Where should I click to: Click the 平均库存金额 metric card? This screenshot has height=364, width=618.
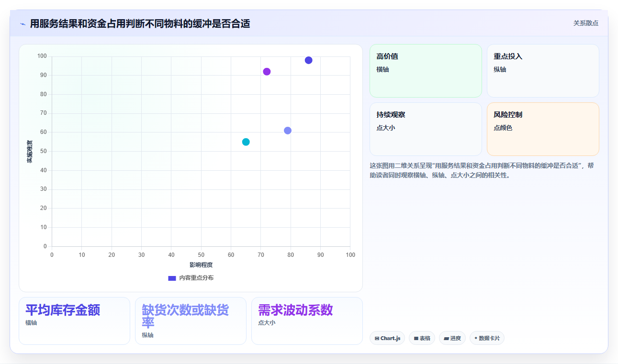pyautogui.click(x=74, y=321)
